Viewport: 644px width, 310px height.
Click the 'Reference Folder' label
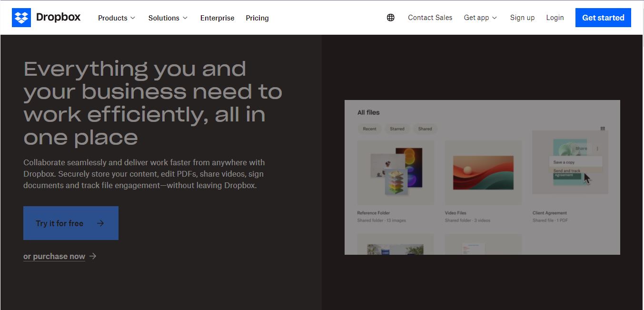pos(374,213)
